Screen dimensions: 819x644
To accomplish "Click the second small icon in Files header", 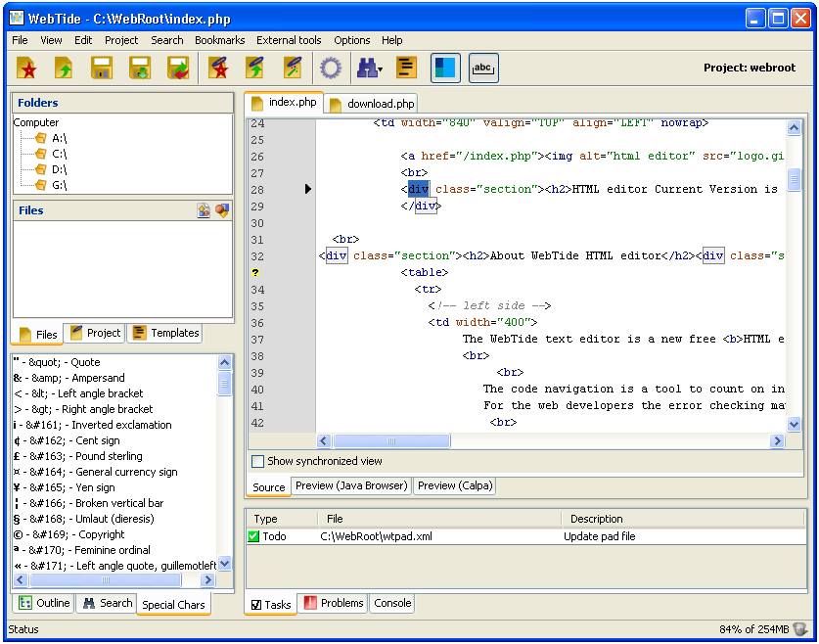I will point(222,210).
